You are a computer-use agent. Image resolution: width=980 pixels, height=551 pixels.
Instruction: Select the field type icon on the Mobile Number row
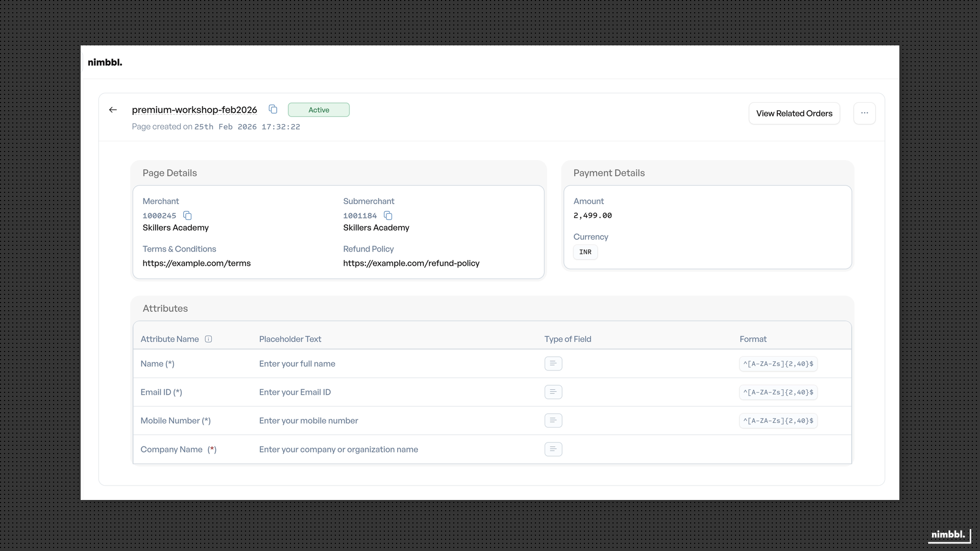(553, 420)
